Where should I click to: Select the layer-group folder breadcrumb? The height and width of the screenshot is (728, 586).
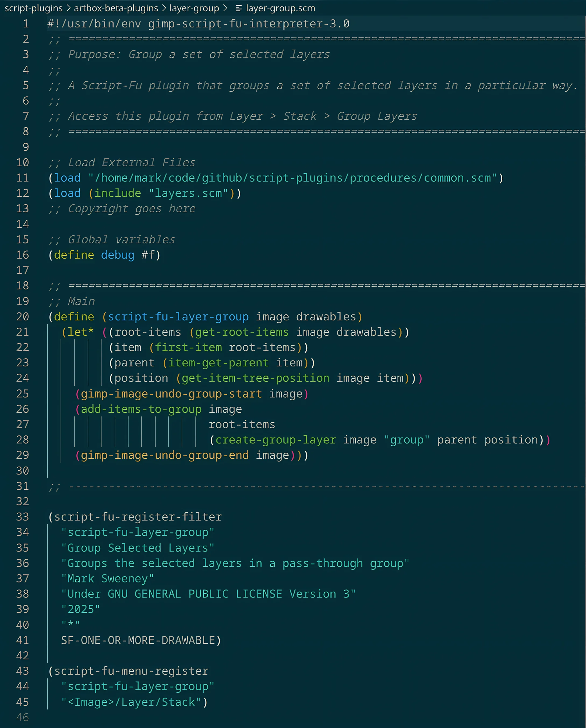tap(194, 8)
